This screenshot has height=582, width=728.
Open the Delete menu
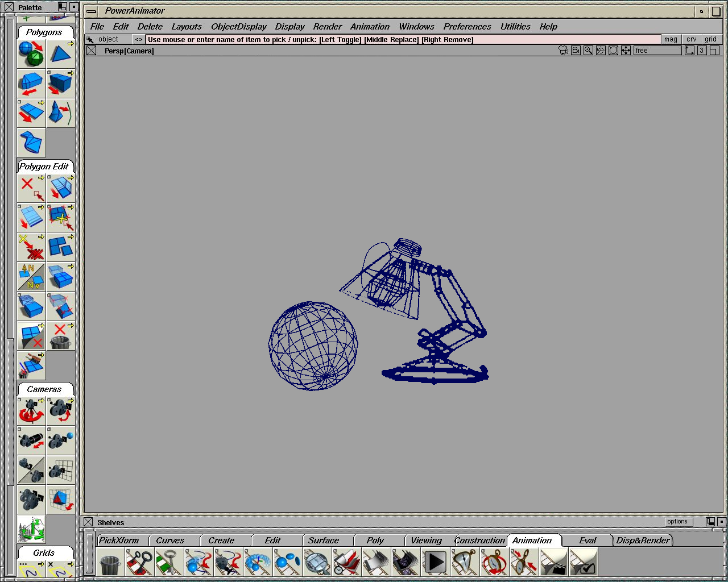pyautogui.click(x=150, y=27)
